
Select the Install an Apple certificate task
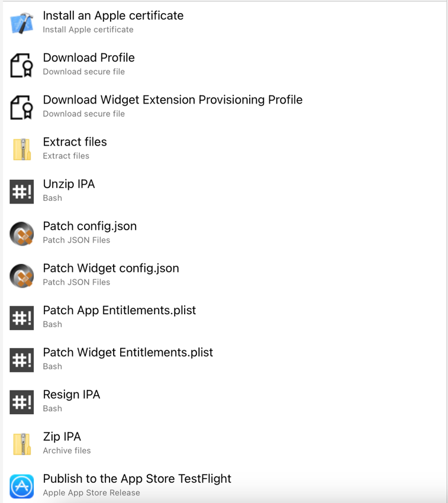point(113,16)
